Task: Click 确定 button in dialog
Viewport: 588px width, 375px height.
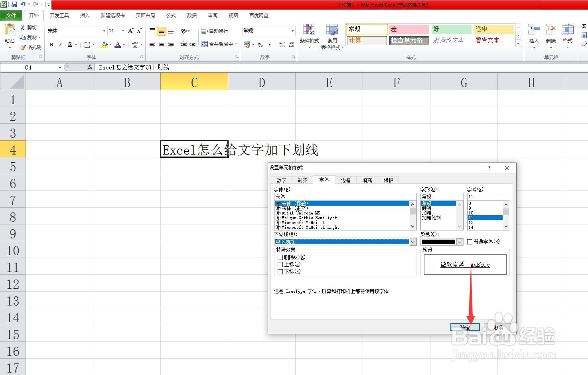Action: (465, 327)
